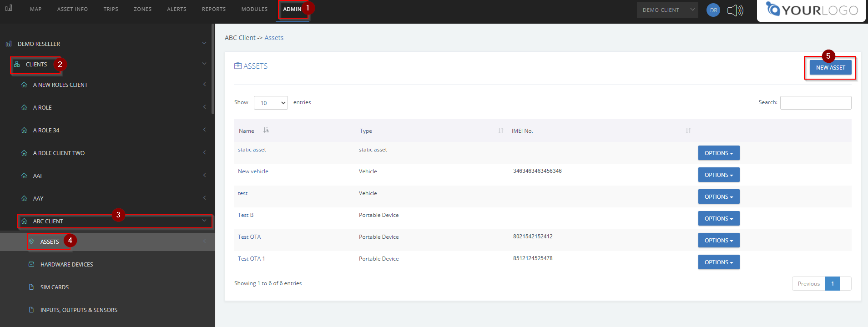Open the entries-per-page dropdown showing 10
This screenshot has width=868, height=327.
271,103
